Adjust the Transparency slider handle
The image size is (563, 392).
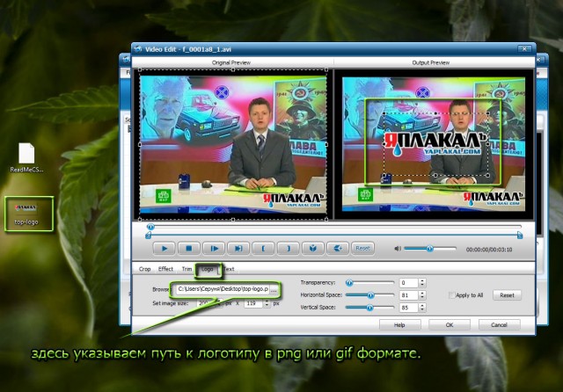(348, 283)
